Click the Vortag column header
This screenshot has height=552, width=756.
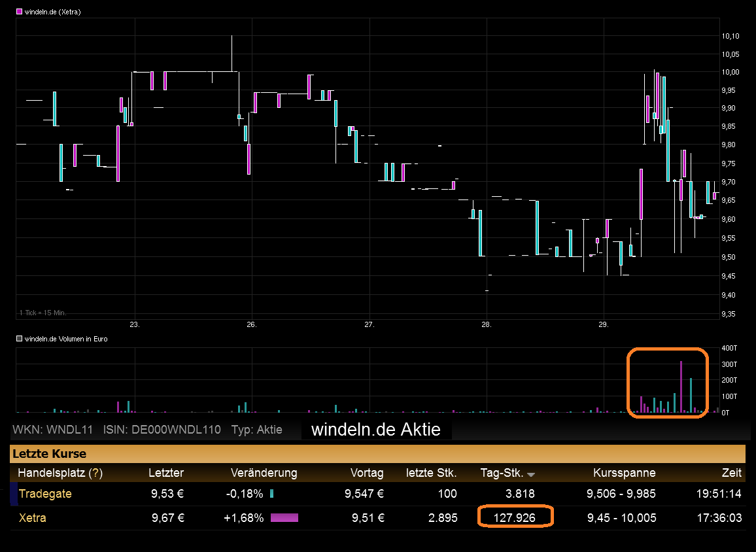pos(367,473)
